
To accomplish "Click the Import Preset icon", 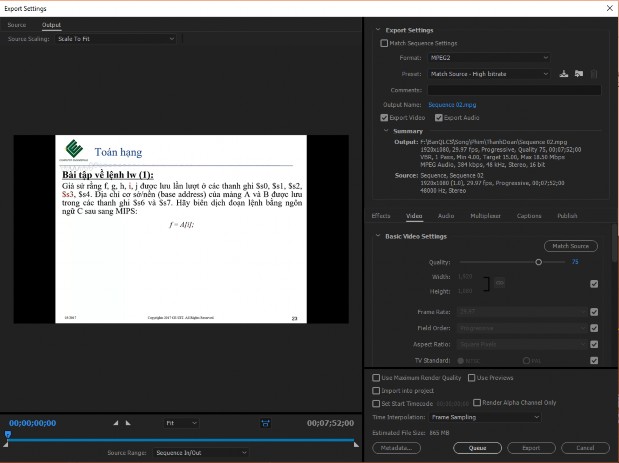I will point(579,74).
